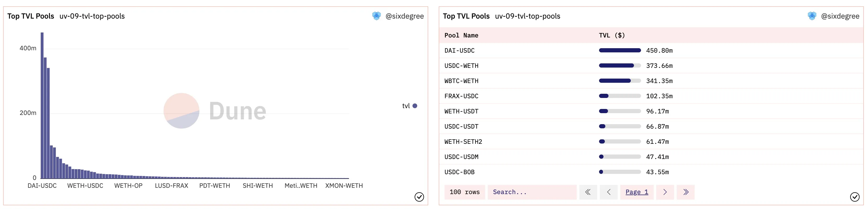Go to previous table page
This screenshot has width=868, height=209.
tap(608, 192)
